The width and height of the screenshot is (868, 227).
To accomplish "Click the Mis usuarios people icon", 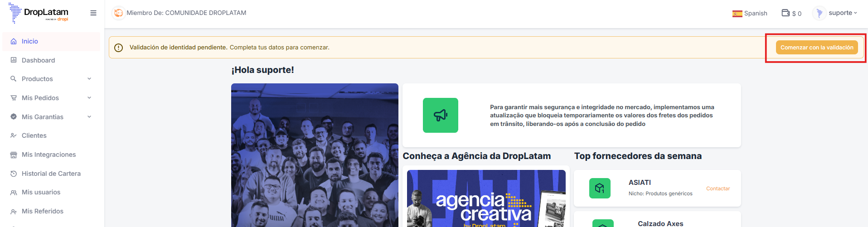I will 14,192.
